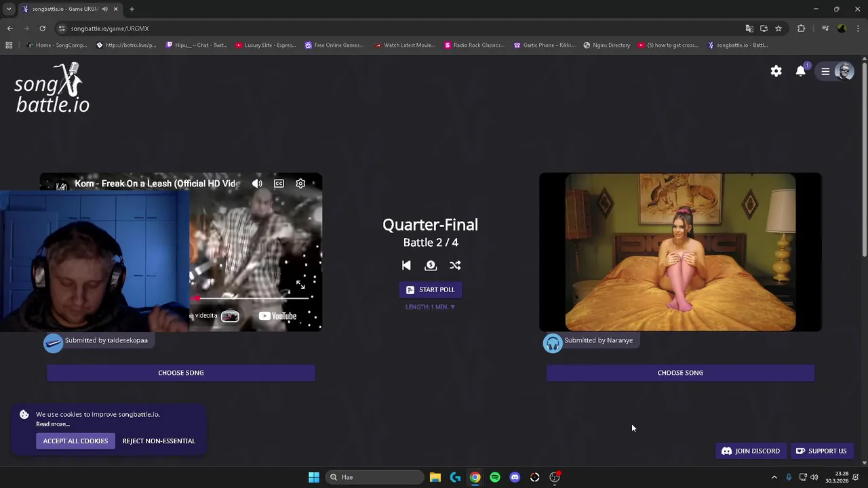The height and width of the screenshot is (488, 868).
Task: Click taidesekopaa's avatar
Action: point(53,343)
